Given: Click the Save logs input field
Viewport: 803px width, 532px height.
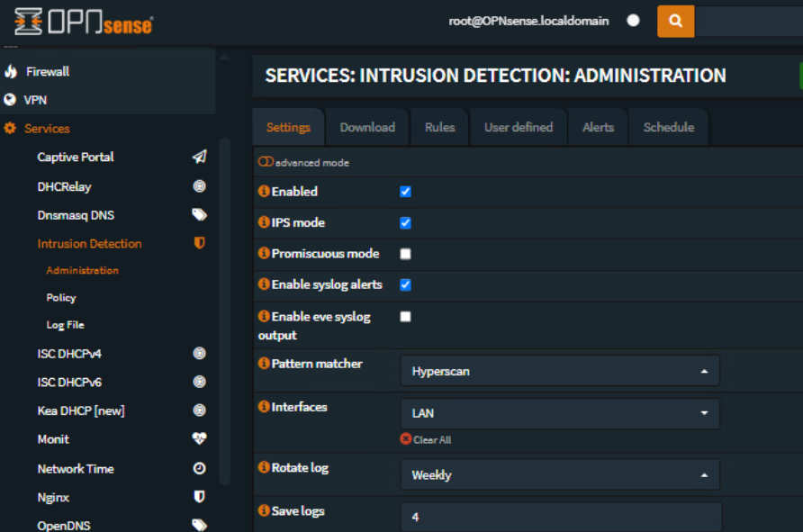Looking at the screenshot, I should [x=561, y=518].
